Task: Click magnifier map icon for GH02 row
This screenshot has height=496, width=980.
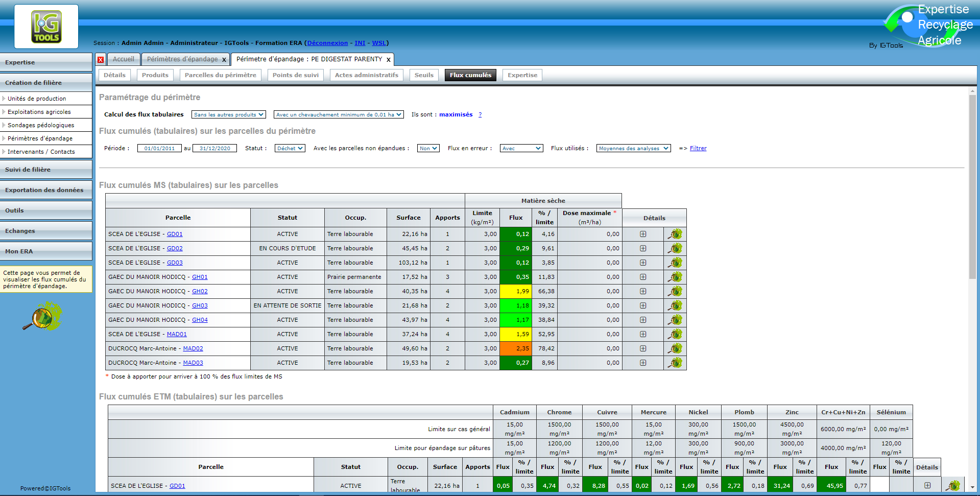Action: (675, 291)
